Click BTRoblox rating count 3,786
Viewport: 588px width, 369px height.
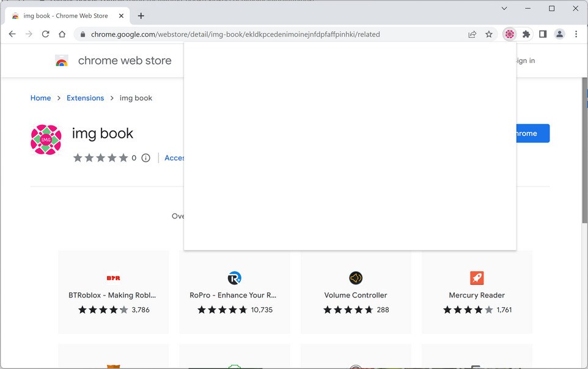click(141, 310)
